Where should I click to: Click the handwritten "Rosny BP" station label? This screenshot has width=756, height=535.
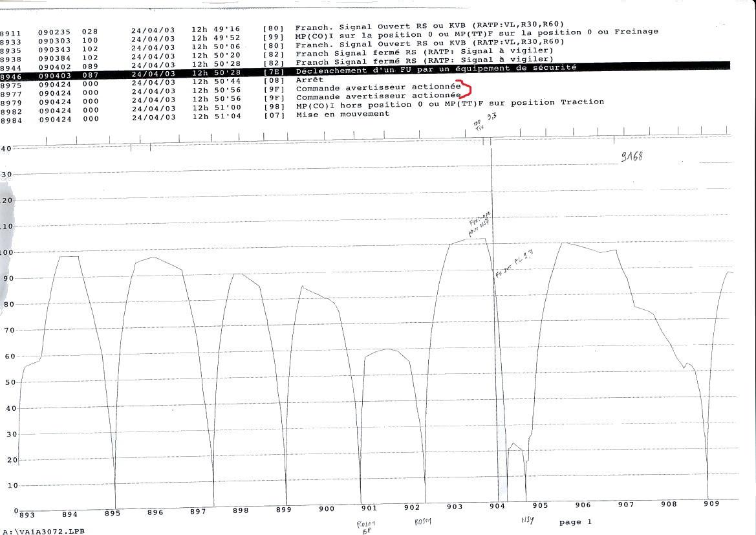click(x=366, y=527)
